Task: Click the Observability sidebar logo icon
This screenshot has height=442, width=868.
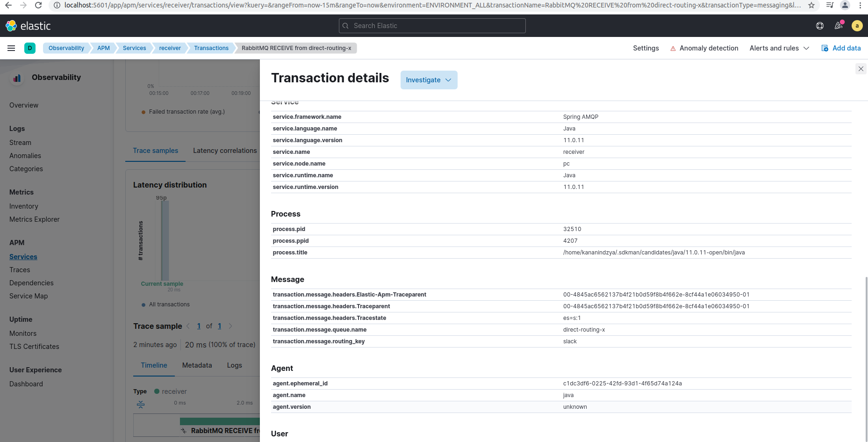Action: coord(17,78)
